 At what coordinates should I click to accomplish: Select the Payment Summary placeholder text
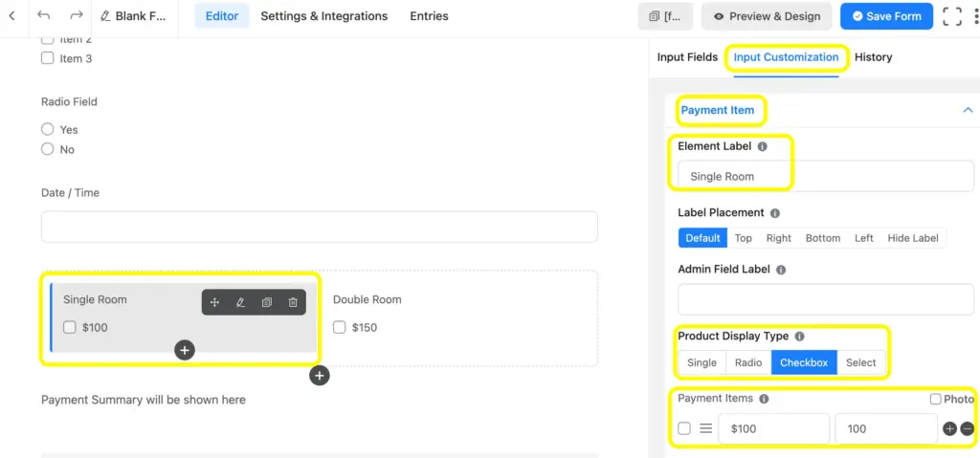click(x=144, y=400)
